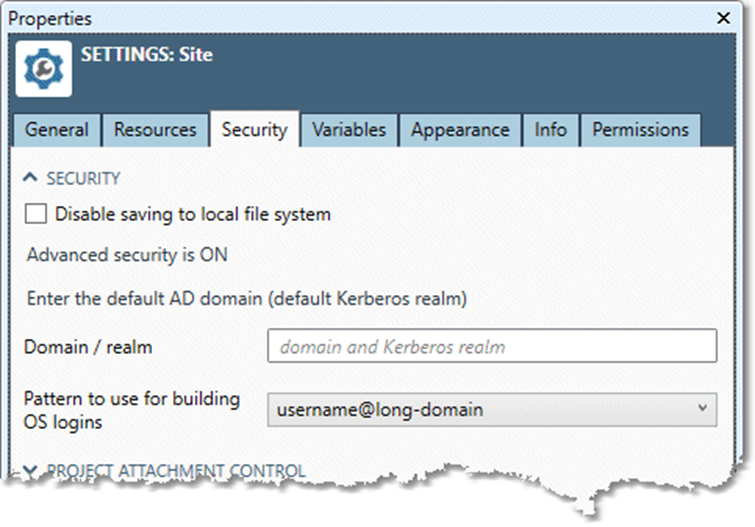Switch to the General tab
The image size is (755, 527).
coord(57,130)
